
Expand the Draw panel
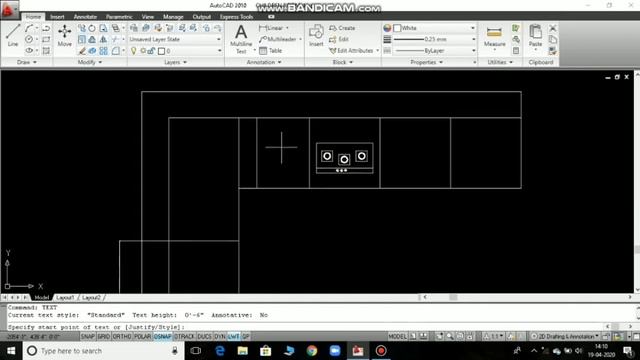tap(27, 62)
